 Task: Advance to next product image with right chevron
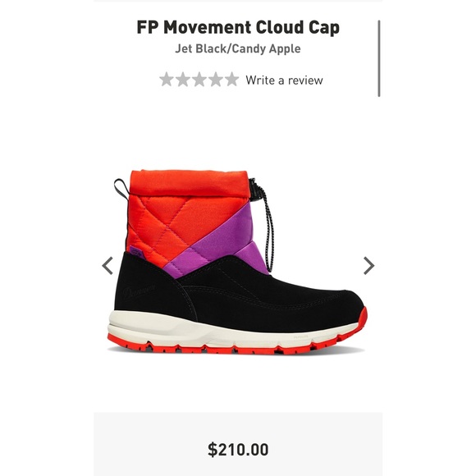point(368,266)
